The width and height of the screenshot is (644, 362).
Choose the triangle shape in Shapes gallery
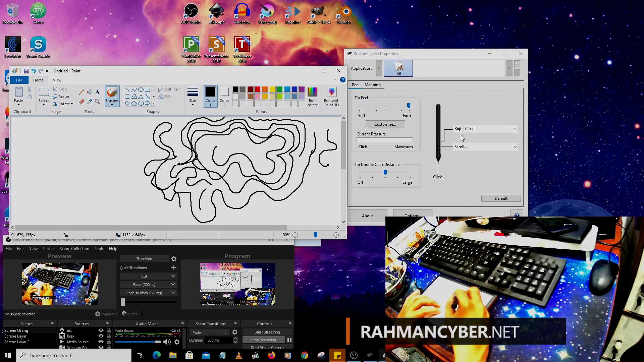141,97
